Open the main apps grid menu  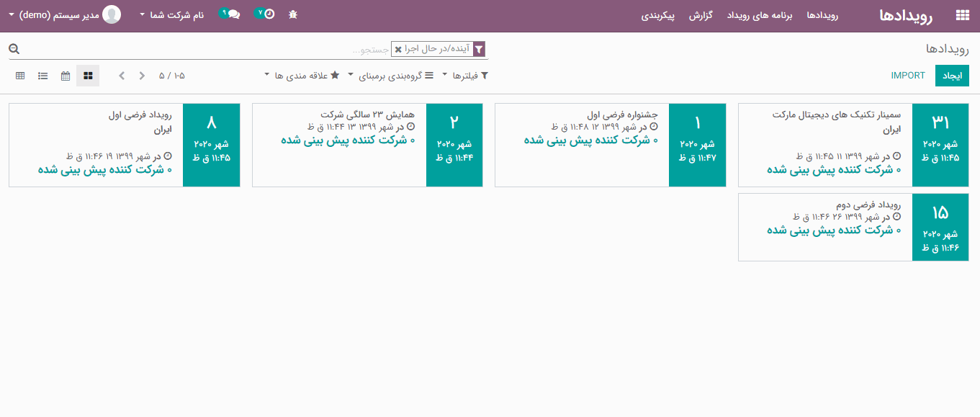(x=961, y=15)
